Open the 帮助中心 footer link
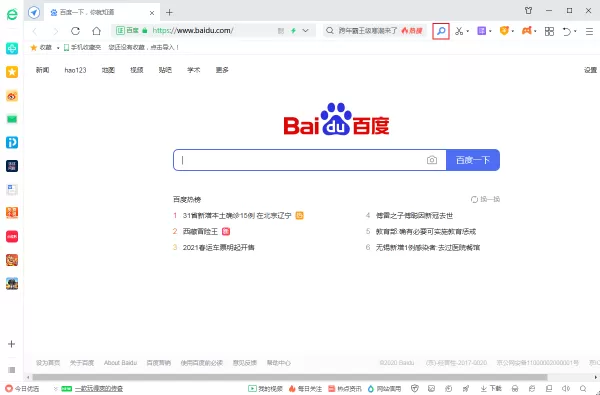 279,363
